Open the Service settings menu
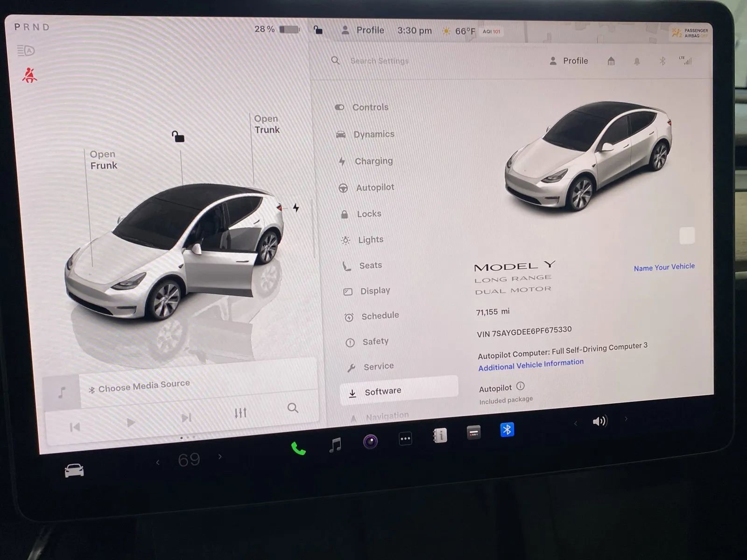Image resolution: width=747 pixels, height=560 pixels. (x=370, y=367)
